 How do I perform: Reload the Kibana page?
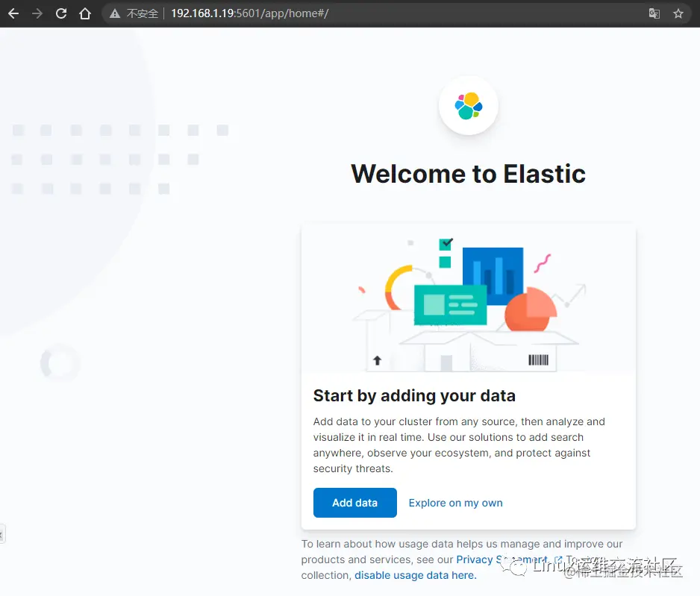pyautogui.click(x=61, y=14)
